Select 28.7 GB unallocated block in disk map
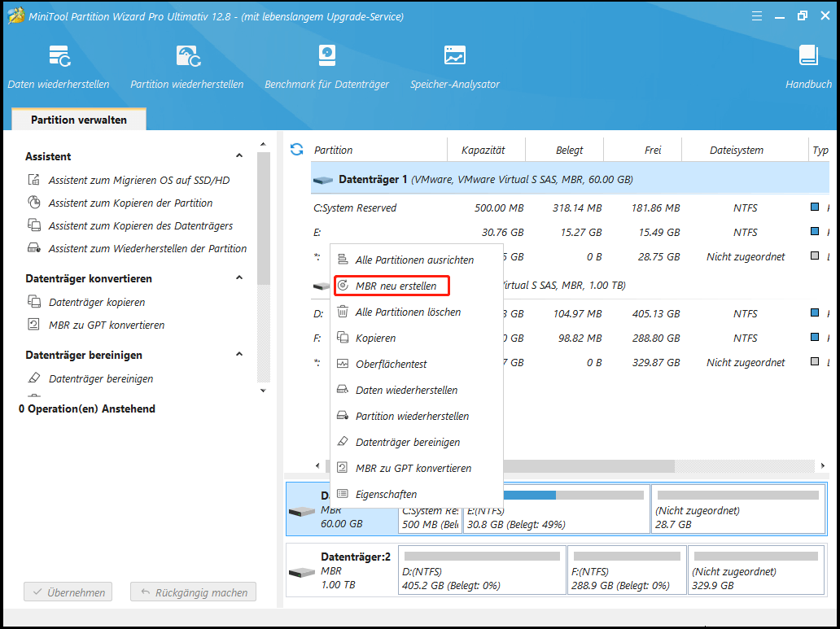Screen dimensions: 840x629 pyautogui.click(x=738, y=509)
